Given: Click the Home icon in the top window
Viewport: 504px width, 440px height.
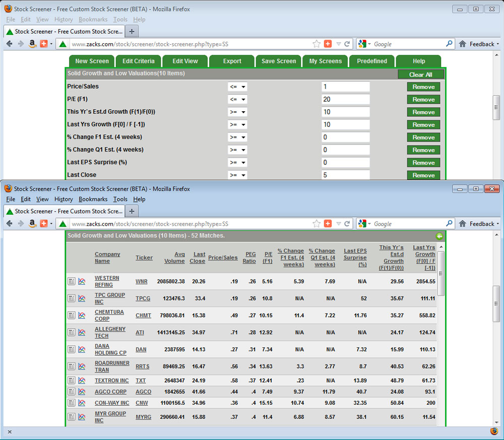Looking at the screenshot, I should point(462,44).
